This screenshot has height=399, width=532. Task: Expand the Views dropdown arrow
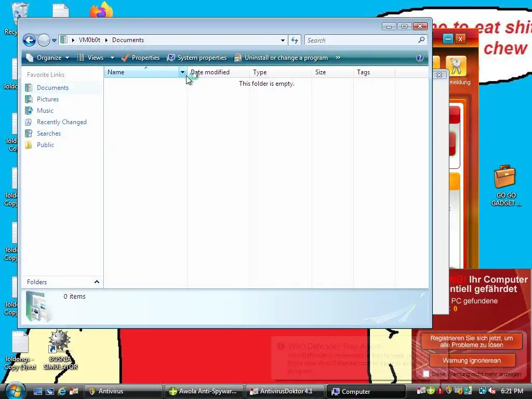(x=112, y=58)
